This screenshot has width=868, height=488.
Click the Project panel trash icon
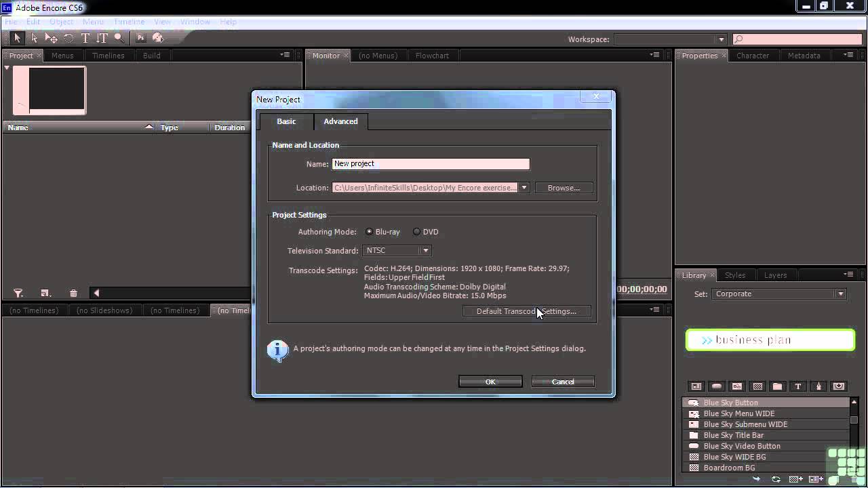point(73,293)
